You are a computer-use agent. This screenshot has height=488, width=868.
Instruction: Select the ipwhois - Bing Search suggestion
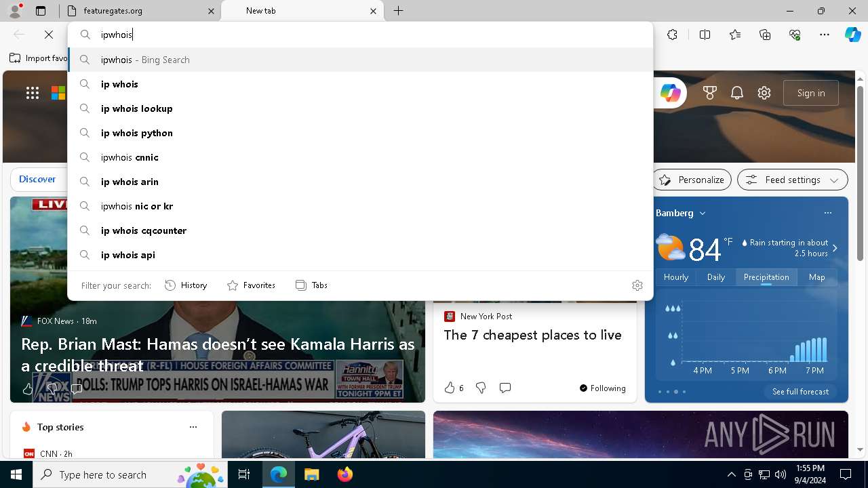pos(360,60)
